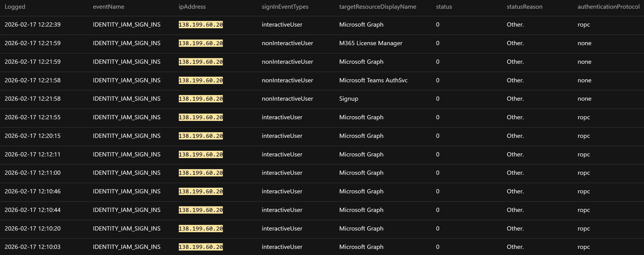Sort by the ipAddress column header
This screenshot has height=255, width=644.
click(x=192, y=7)
